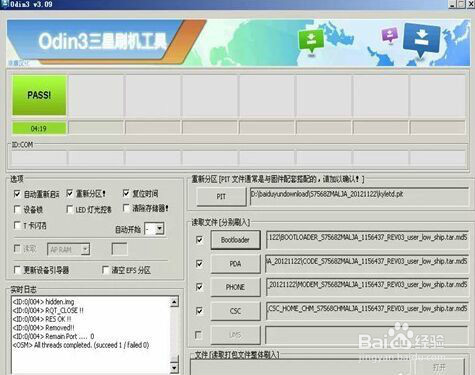Click the log scrollbar down arrow
The height and width of the screenshot is (375, 475).
[x=174, y=368]
